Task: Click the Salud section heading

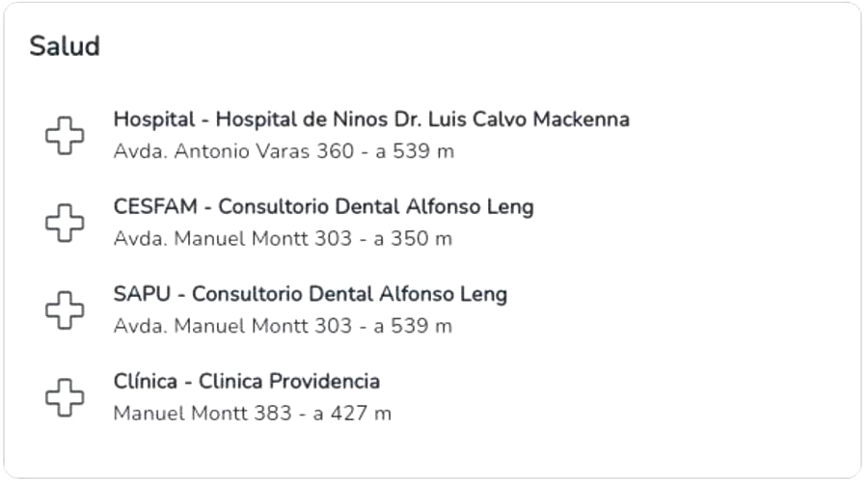Action: pos(65,46)
